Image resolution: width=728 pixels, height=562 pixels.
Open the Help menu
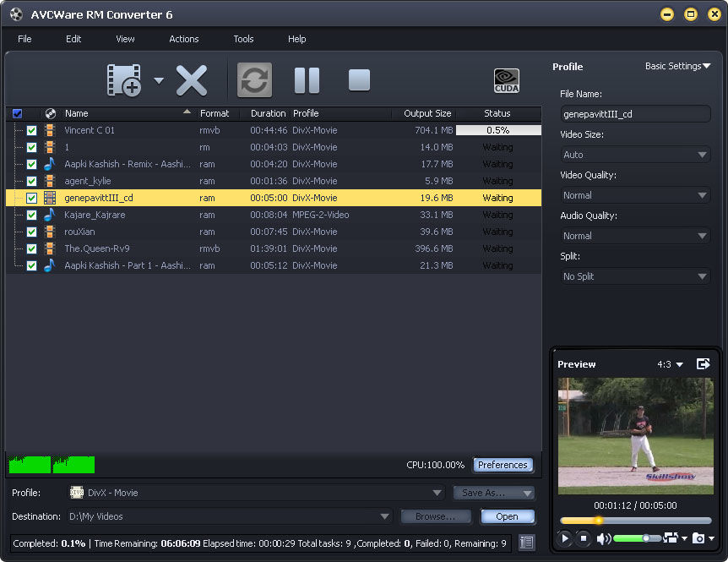(296, 39)
